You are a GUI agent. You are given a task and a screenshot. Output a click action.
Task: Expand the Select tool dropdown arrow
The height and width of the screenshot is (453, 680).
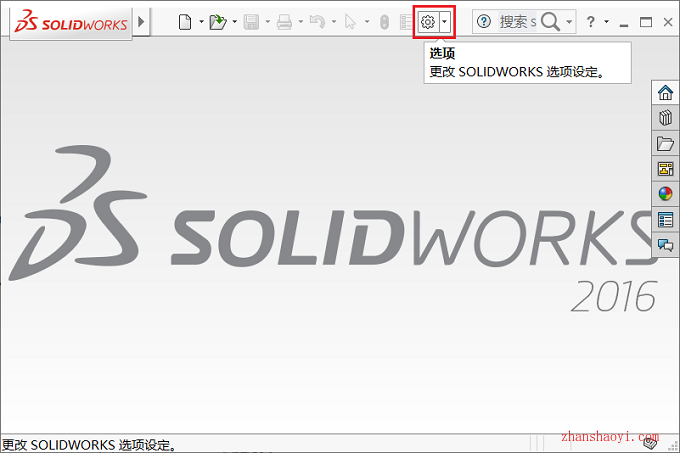(x=367, y=21)
